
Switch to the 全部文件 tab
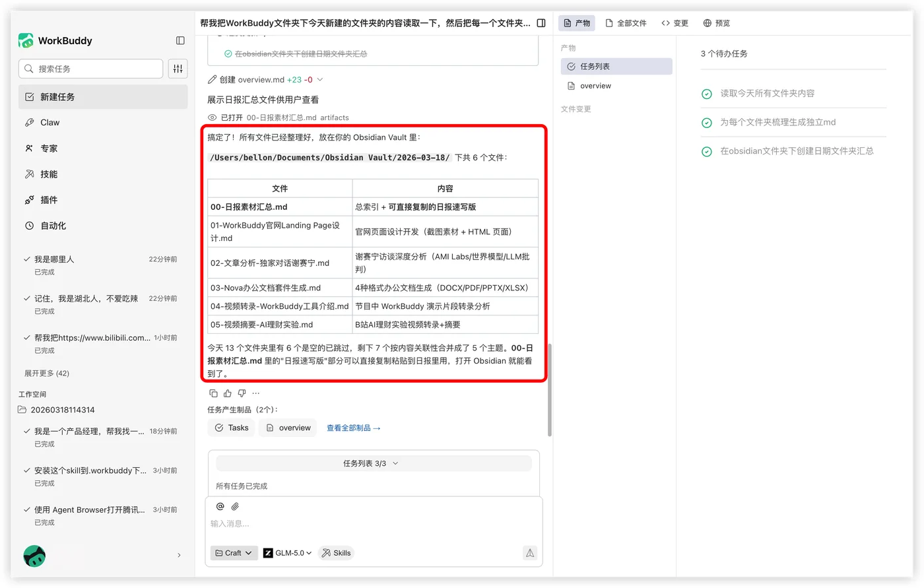(x=626, y=23)
